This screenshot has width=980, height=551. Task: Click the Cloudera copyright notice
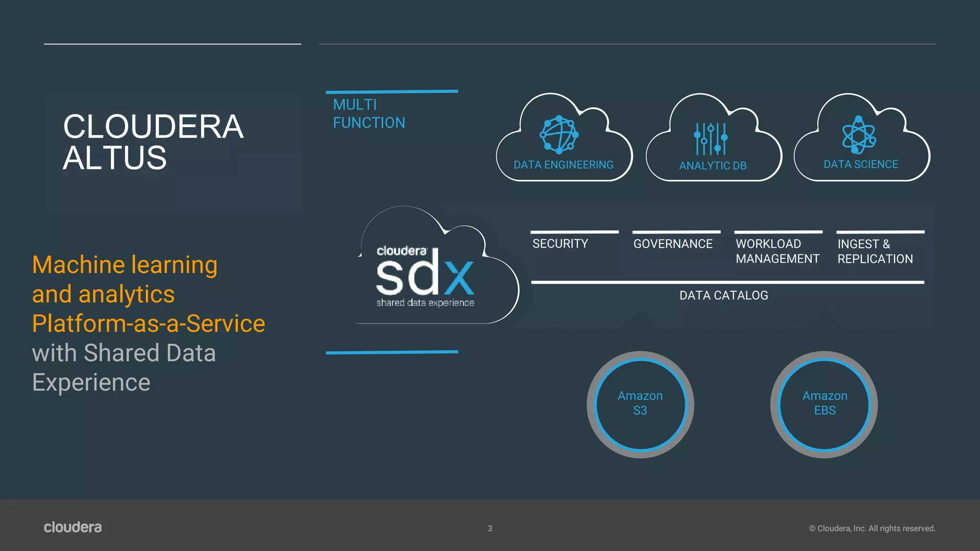click(872, 529)
